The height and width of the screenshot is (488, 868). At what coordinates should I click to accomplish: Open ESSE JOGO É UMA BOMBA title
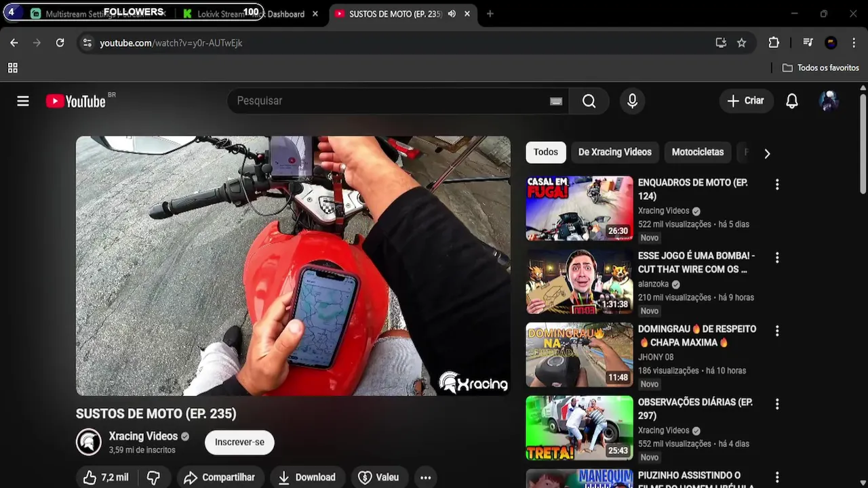[696, 262]
